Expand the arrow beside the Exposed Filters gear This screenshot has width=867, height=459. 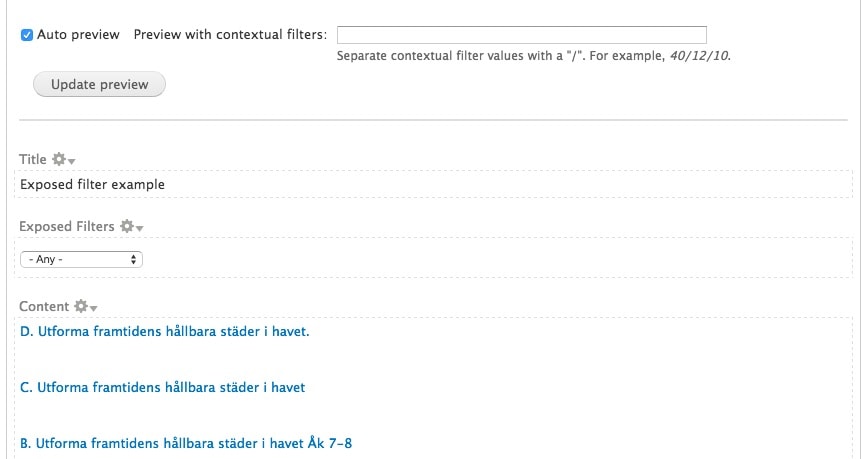139,228
